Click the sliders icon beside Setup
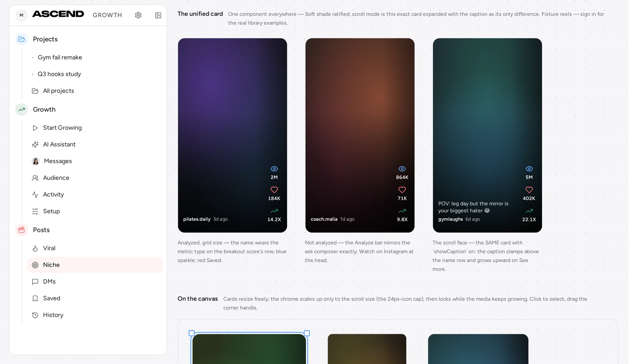 coord(35,211)
